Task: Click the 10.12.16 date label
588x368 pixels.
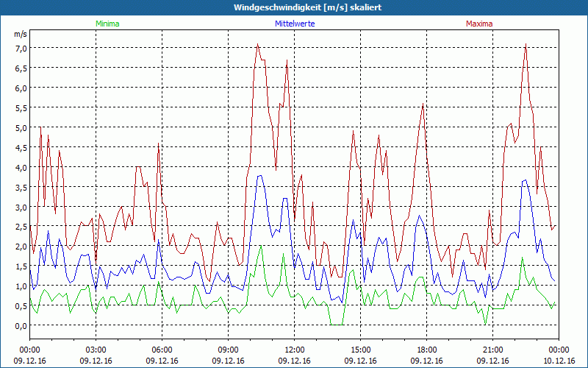Action: click(558, 361)
